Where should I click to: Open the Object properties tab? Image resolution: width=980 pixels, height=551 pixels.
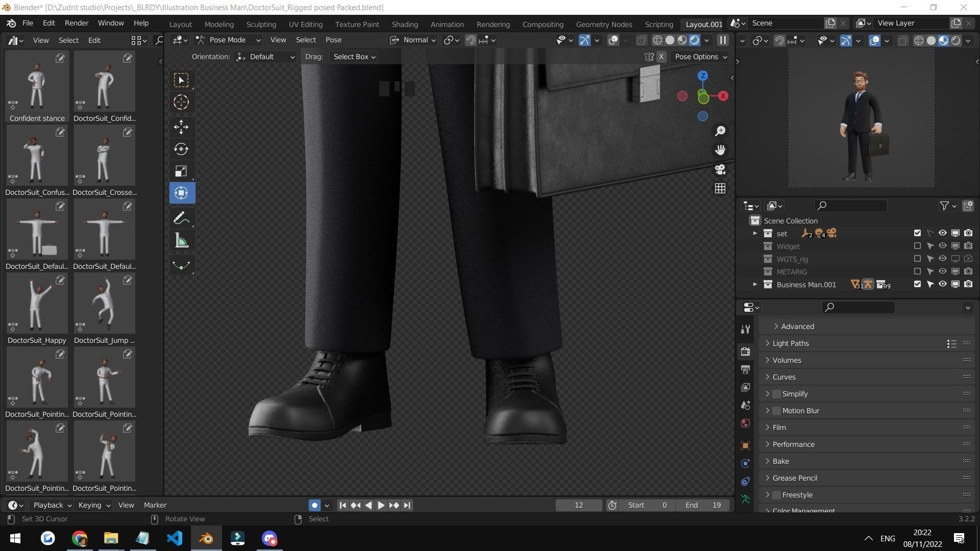pyautogui.click(x=746, y=445)
